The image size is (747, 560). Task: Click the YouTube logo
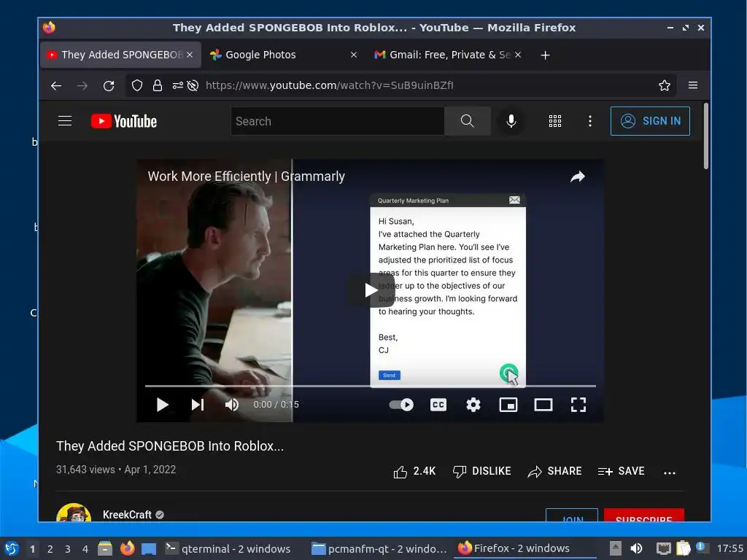point(124,122)
